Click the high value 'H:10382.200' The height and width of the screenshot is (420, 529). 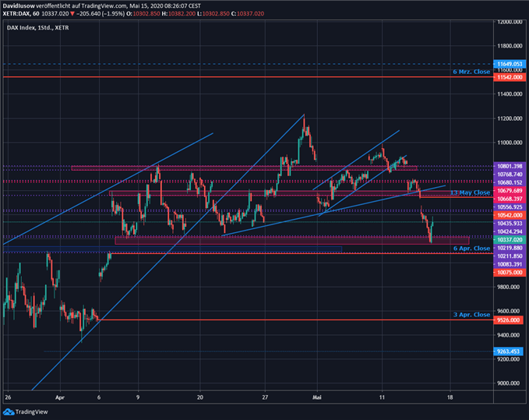tap(178, 14)
